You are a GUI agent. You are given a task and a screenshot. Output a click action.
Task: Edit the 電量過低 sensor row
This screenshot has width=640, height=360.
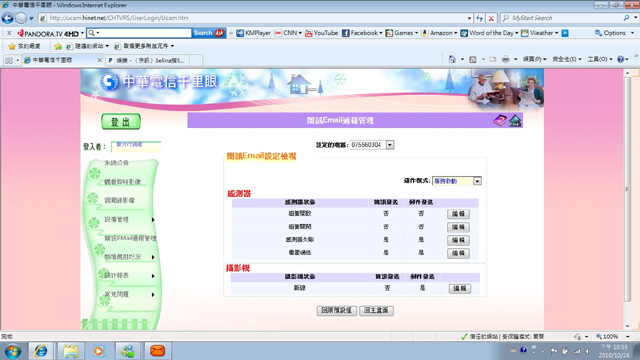pos(458,253)
